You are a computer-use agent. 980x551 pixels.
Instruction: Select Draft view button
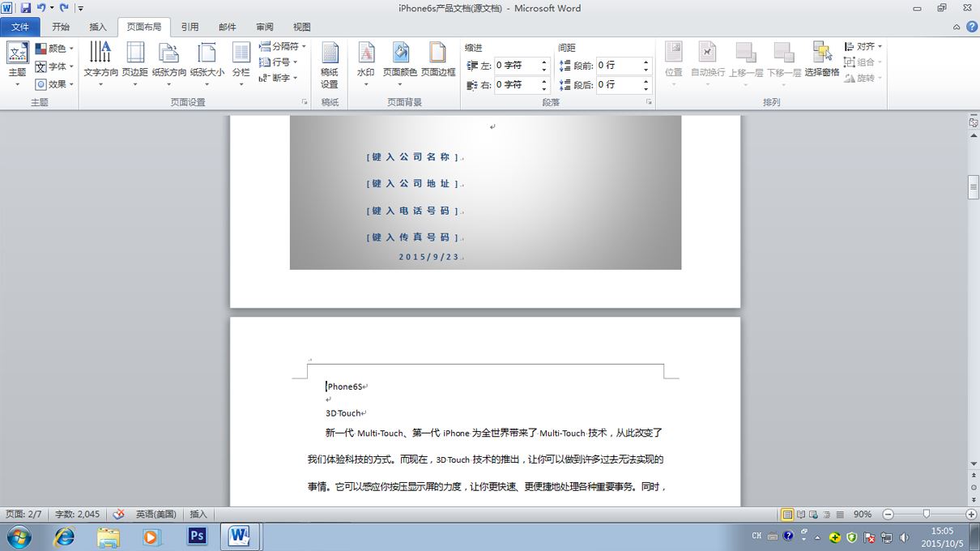pyautogui.click(x=840, y=515)
